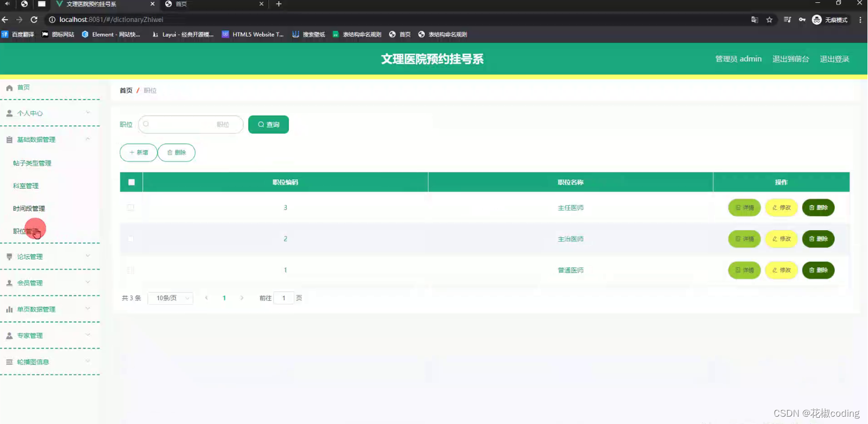Check the row checkbox for 主任医师
The width and height of the screenshot is (868, 424).
click(x=131, y=208)
